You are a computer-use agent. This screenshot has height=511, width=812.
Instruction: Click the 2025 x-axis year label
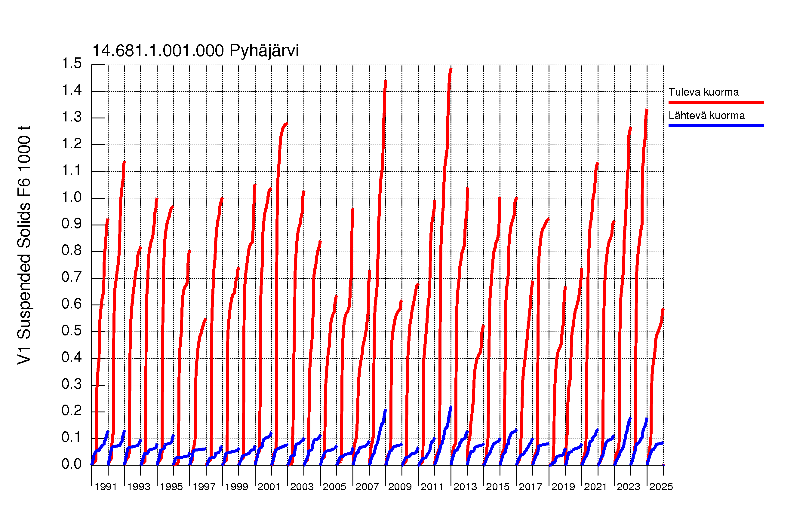point(661,487)
